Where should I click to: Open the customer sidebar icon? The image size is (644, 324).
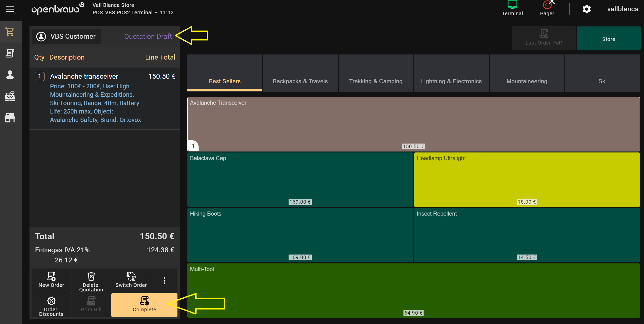[x=10, y=75]
